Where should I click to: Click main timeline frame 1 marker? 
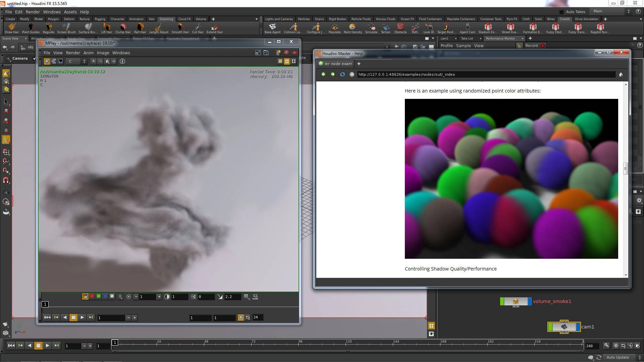115,343
